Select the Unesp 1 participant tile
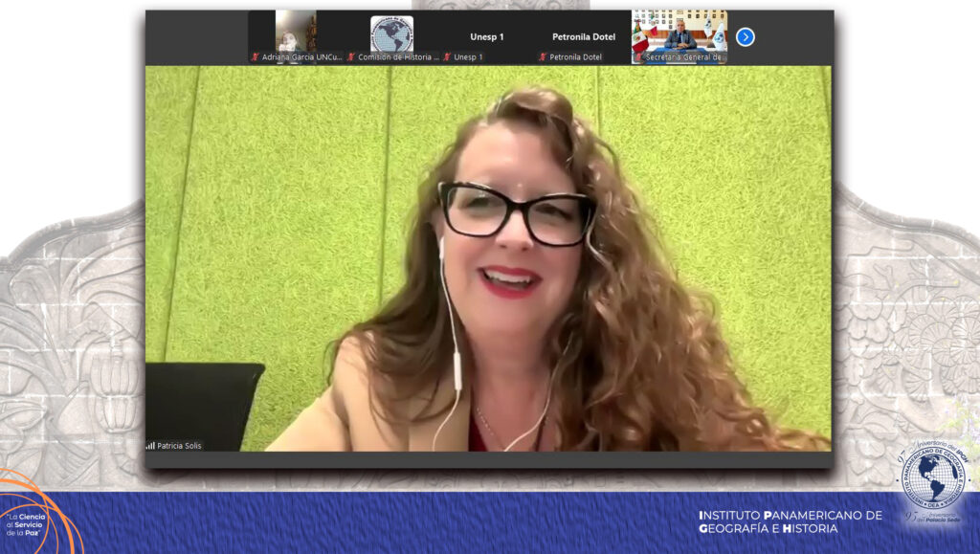Image resolution: width=980 pixels, height=554 pixels. [x=487, y=36]
